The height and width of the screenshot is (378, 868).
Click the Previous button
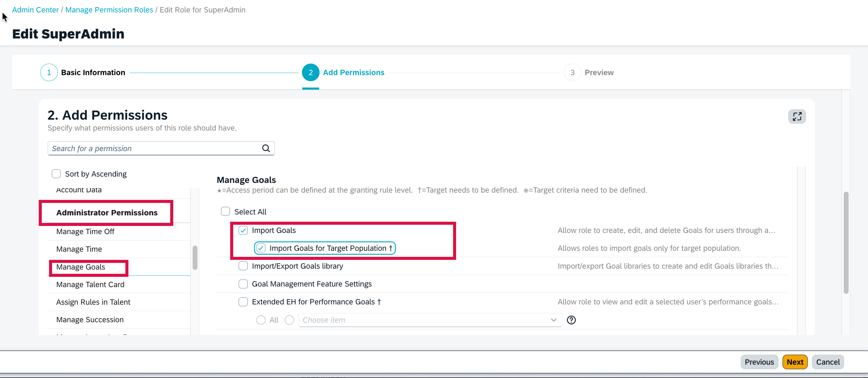pyautogui.click(x=759, y=362)
